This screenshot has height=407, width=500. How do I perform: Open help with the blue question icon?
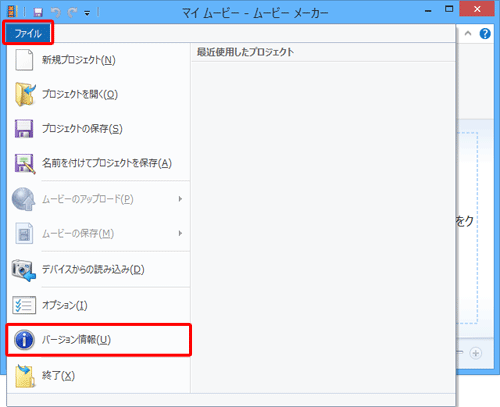click(485, 33)
